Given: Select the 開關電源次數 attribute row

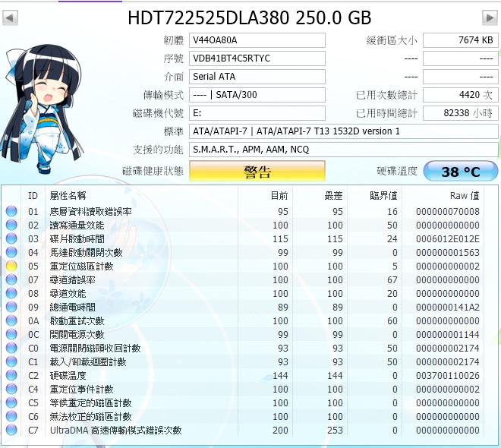Looking at the screenshot, I should point(243,334).
